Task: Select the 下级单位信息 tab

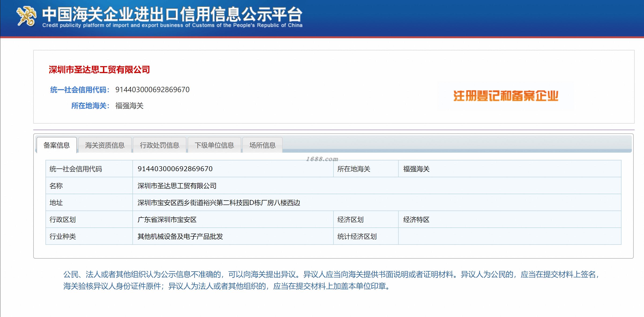Action: pos(214,145)
